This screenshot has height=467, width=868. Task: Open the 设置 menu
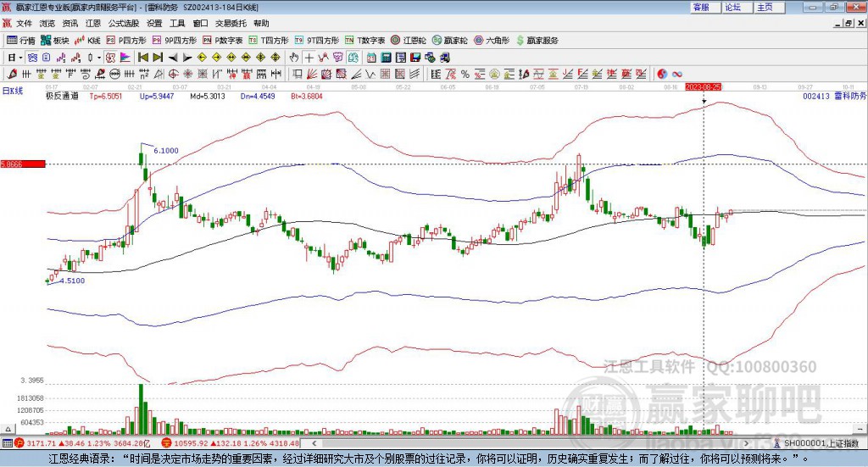(x=154, y=23)
